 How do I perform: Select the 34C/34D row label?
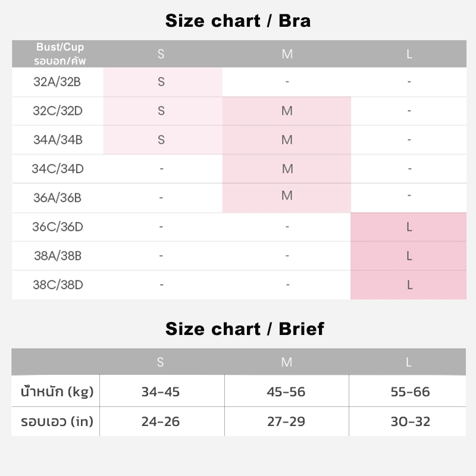tap(58, 169)
